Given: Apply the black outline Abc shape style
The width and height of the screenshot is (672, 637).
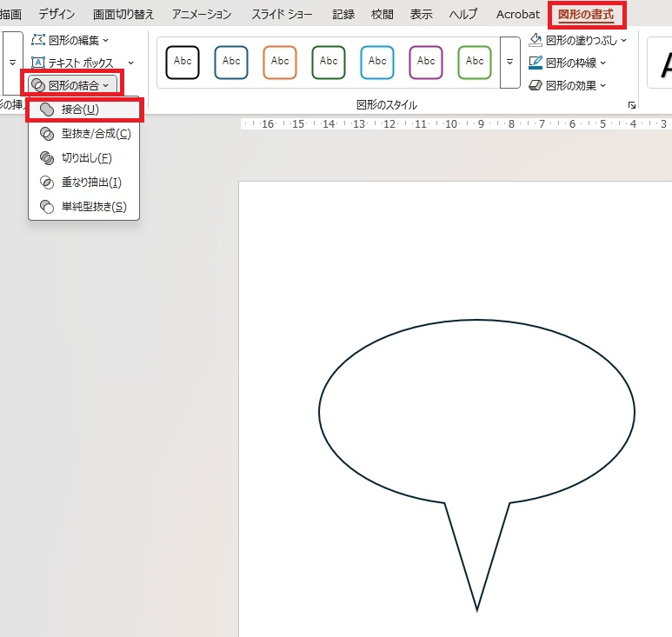Looking at the screenshot, I should (183, 63).
